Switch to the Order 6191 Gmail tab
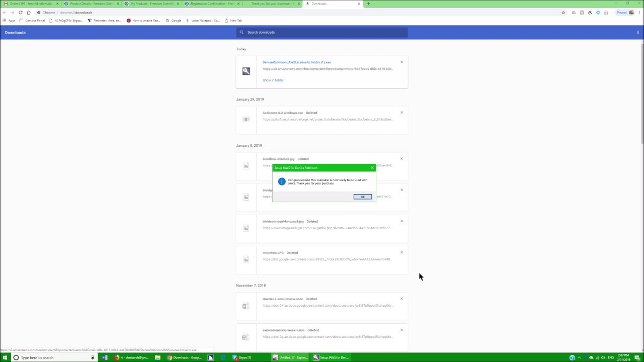The height and width of the screenshot is (362, 644). pyautogui.click(x=30, y=4)
